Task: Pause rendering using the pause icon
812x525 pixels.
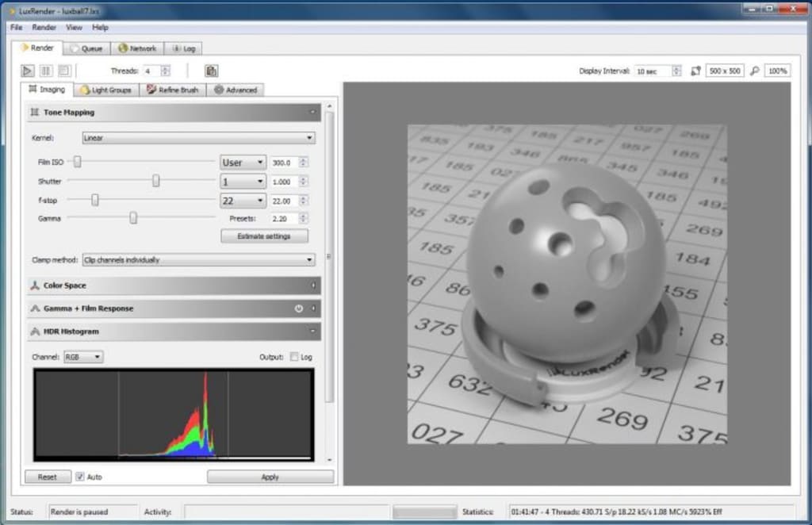Action: point(45,71)
